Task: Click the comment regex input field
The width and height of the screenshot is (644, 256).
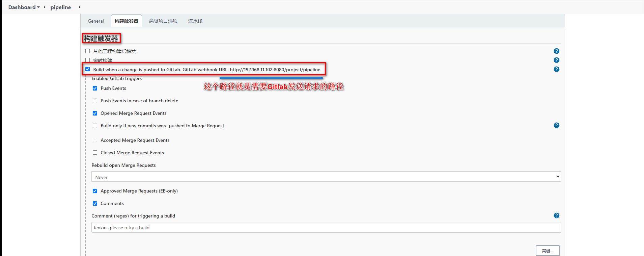Action: coord(326,228)
